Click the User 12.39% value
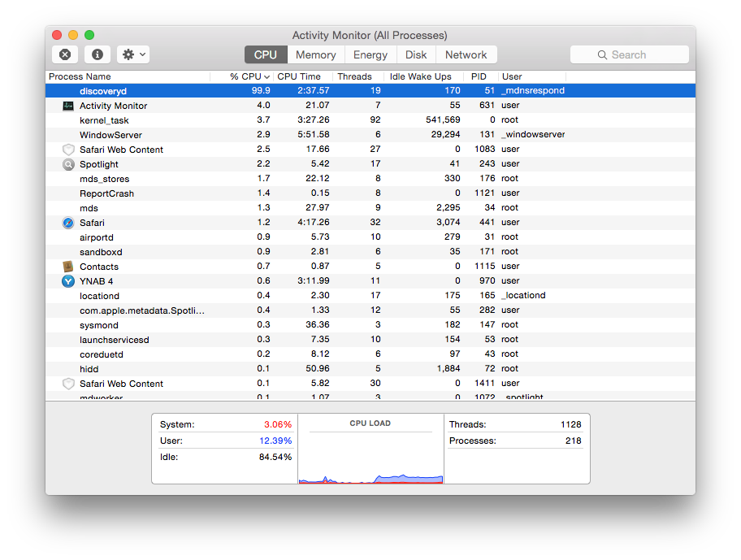The image size is (741, 560). coord(275,441)
